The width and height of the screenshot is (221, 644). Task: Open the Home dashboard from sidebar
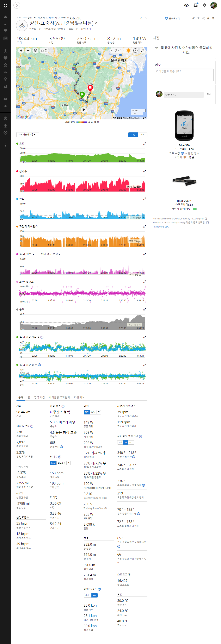tap(6, 17)
